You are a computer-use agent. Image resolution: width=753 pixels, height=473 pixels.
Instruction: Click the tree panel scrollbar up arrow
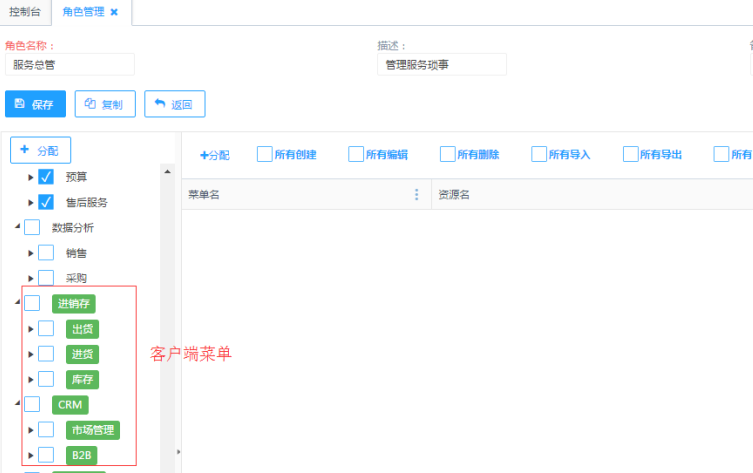168,171
